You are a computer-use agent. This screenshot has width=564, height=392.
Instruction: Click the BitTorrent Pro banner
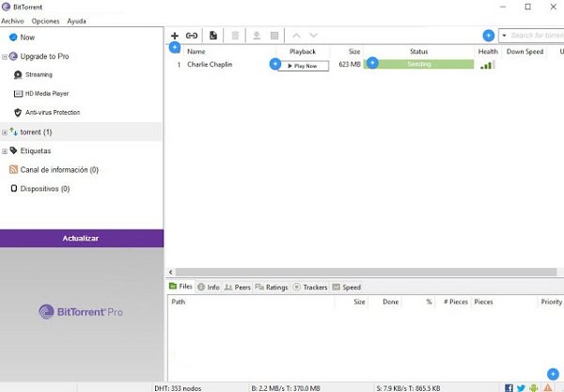81,312
